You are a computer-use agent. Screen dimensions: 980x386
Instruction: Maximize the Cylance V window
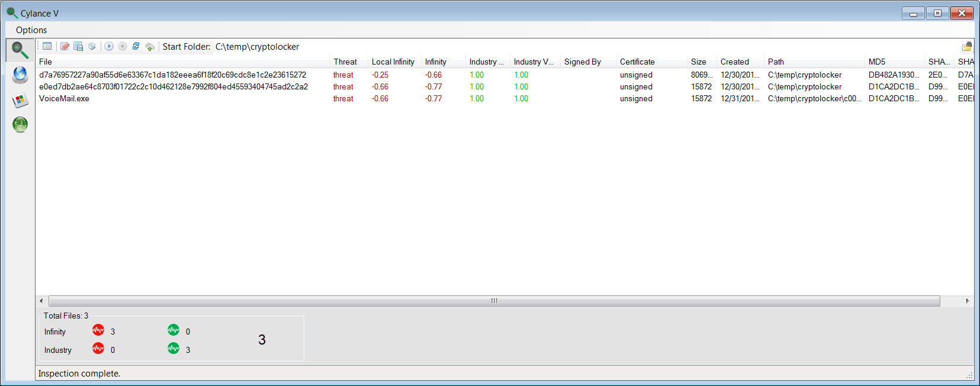937,13
